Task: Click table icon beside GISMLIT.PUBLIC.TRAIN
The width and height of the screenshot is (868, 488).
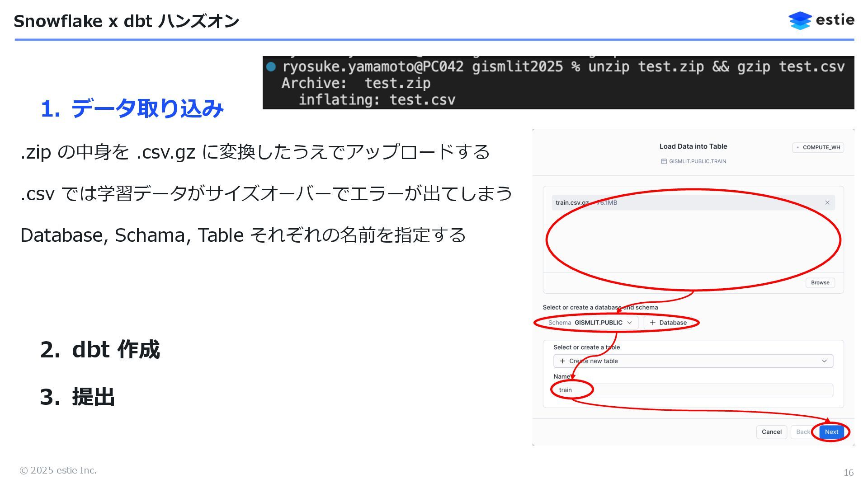Action: click(x=664, y=161)
